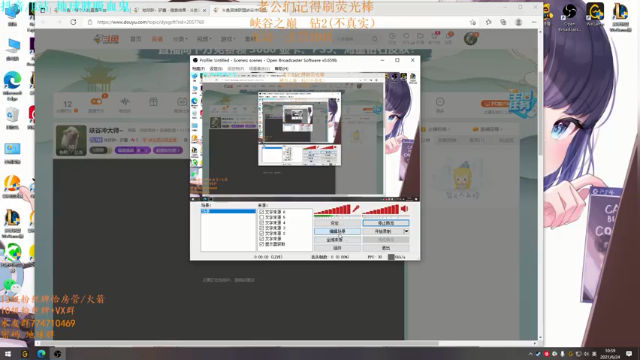The height and width of the screenshot is (360, 640).
Task: Open the Douyu user avatar in header
Action: (x=471, y=38)
